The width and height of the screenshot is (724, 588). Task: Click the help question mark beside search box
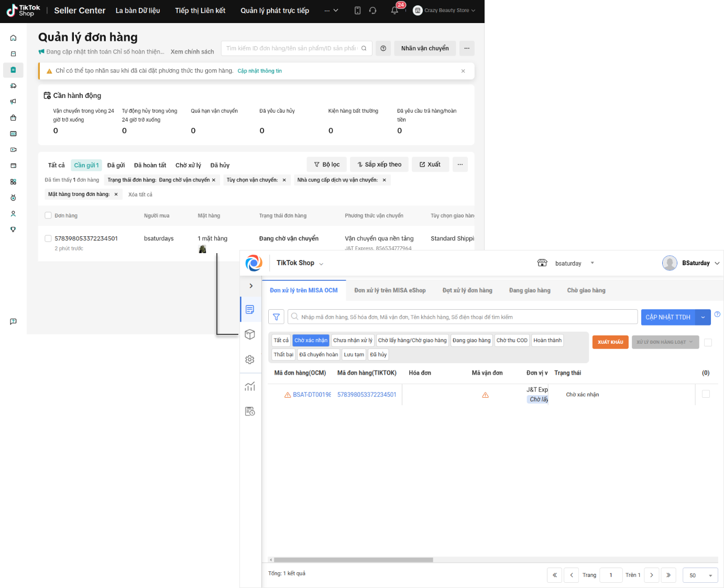(x=383, y=48)
